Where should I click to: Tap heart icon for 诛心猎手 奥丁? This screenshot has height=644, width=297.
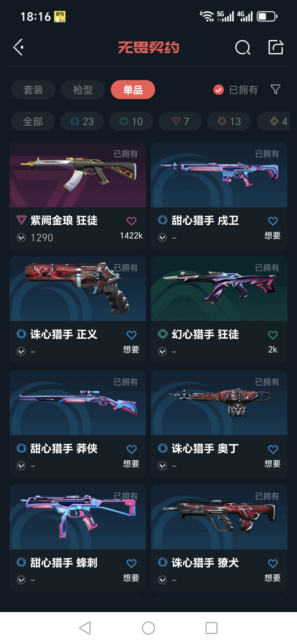pos(273,449)
